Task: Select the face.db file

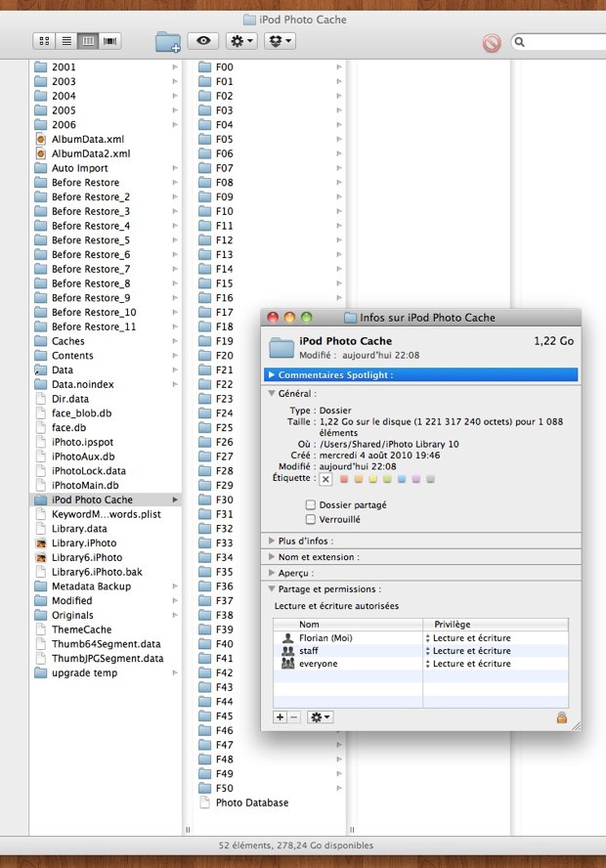Action: (x=68, y=427)
